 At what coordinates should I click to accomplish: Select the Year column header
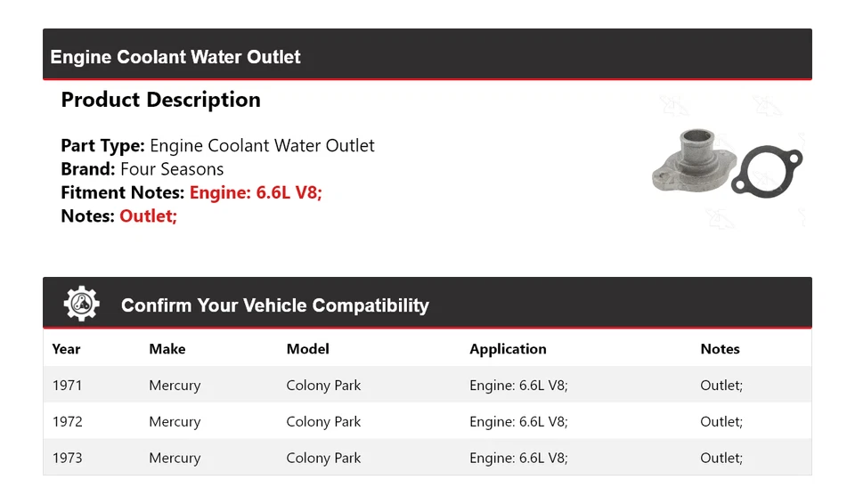click(x=66, y=349)
